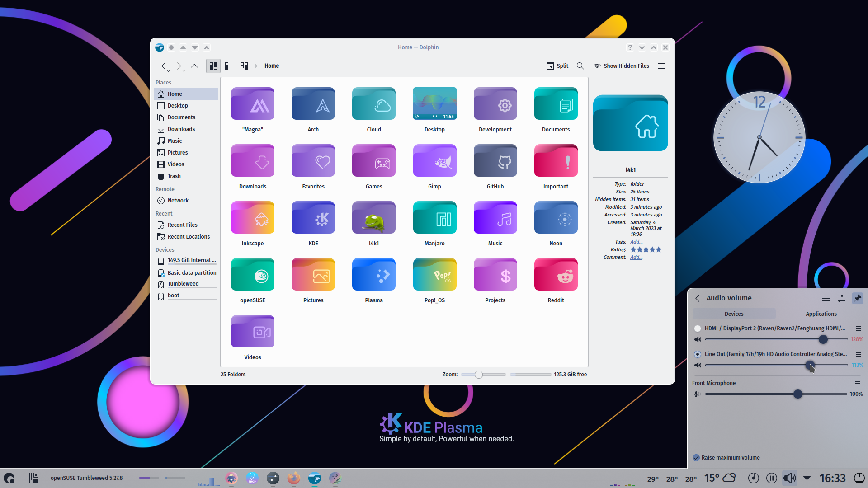Screen dimensions: 868x488
Task: Open Line Out device options menu
Action: coord(858,354)
